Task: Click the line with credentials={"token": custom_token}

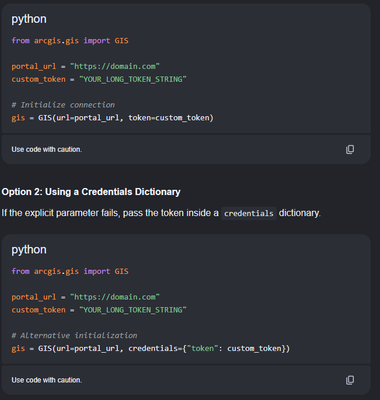Action: [x=151, y=349]
